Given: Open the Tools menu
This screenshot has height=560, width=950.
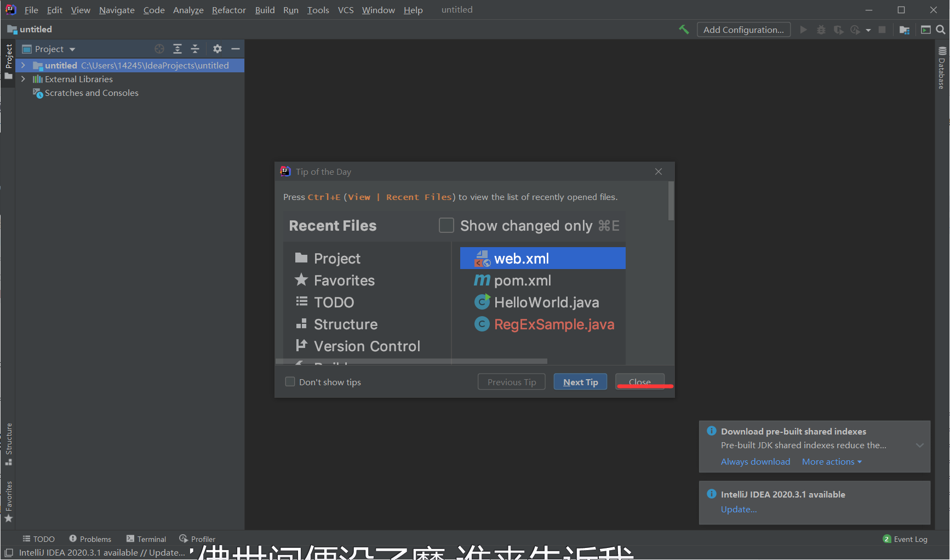Looking at the screenshot, I should [x=318, y=10].
